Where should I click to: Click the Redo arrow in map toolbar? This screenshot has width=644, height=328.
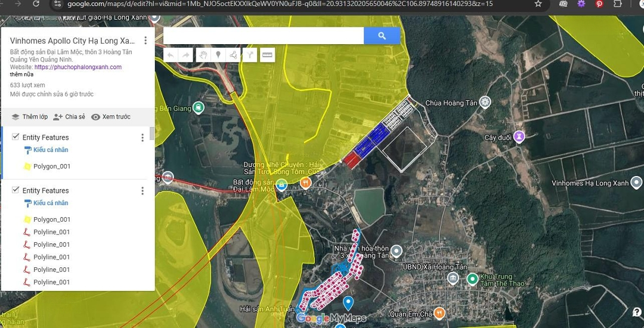(x=185, y=55)
